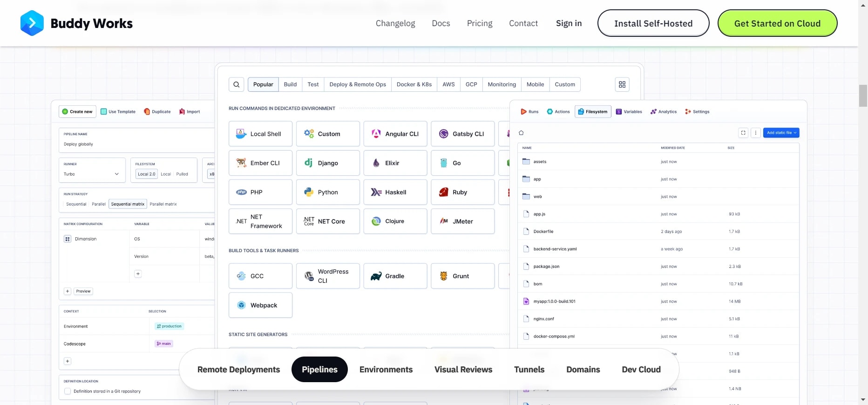Screen dimensions: 868x405
Task: Open the Dockerfile file row
Action: coord(658,232)
